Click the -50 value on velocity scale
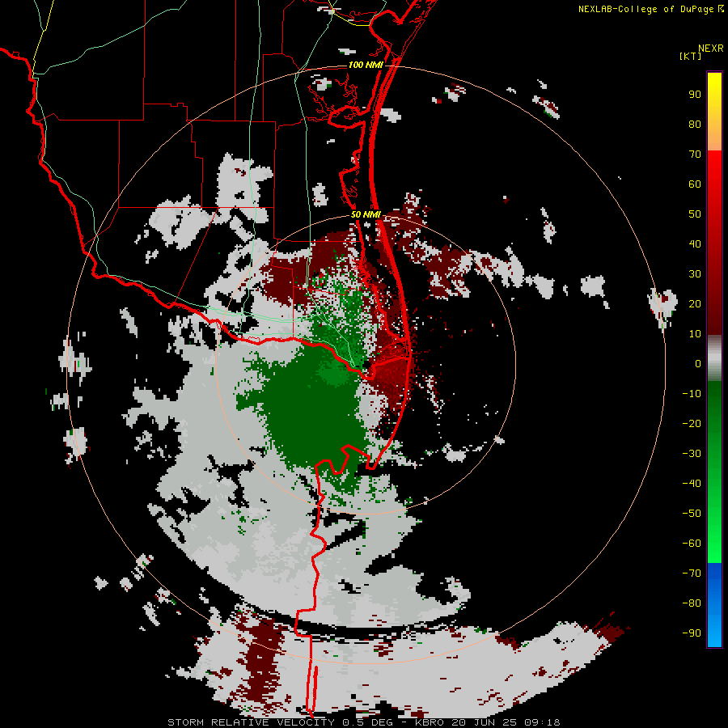The image size is (728, 728). 692,513
